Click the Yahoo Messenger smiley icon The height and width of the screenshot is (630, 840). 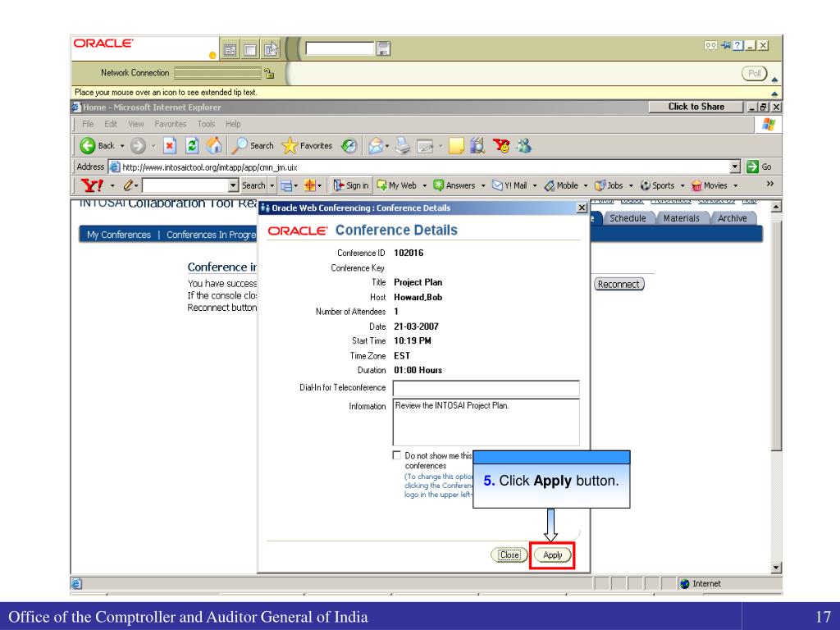[501, 146]
